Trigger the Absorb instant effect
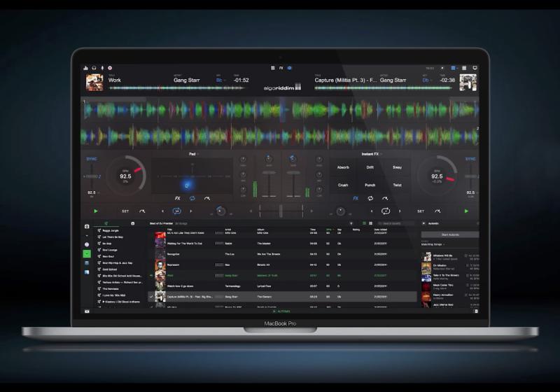The width and height of the screenshot is (560, 392). coord(343,167)
